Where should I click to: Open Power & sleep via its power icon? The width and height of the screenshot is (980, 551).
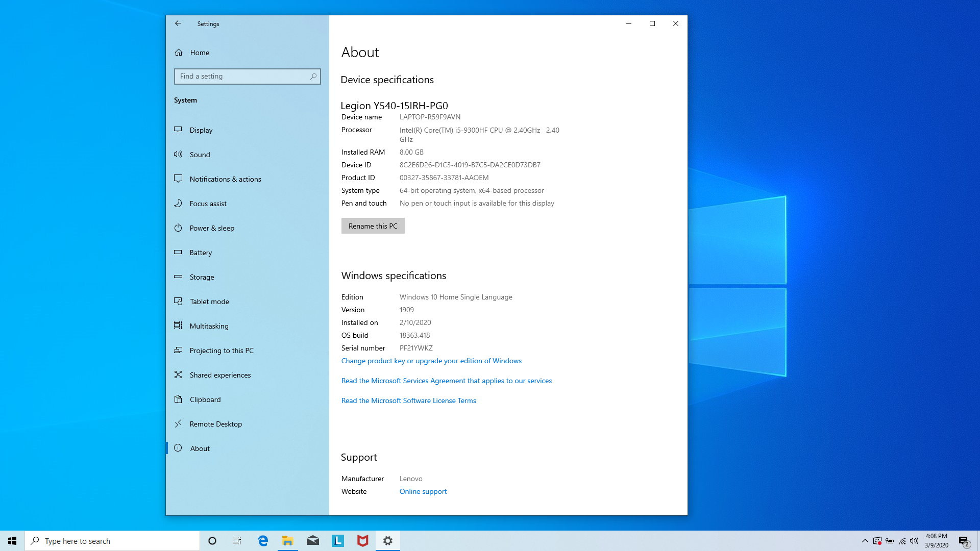point(178,228)
